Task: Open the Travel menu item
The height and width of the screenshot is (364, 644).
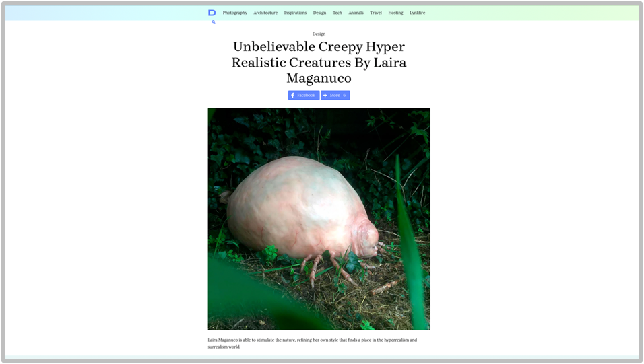Action: [376, 13]
